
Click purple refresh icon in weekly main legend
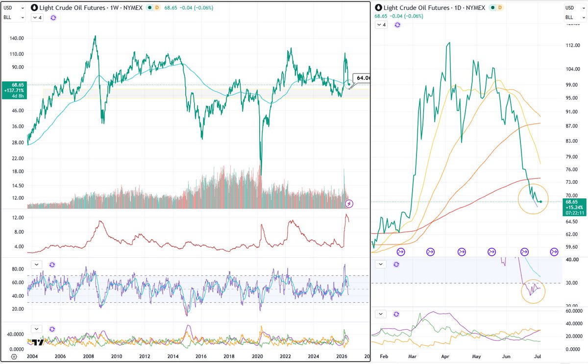(52, 17)
